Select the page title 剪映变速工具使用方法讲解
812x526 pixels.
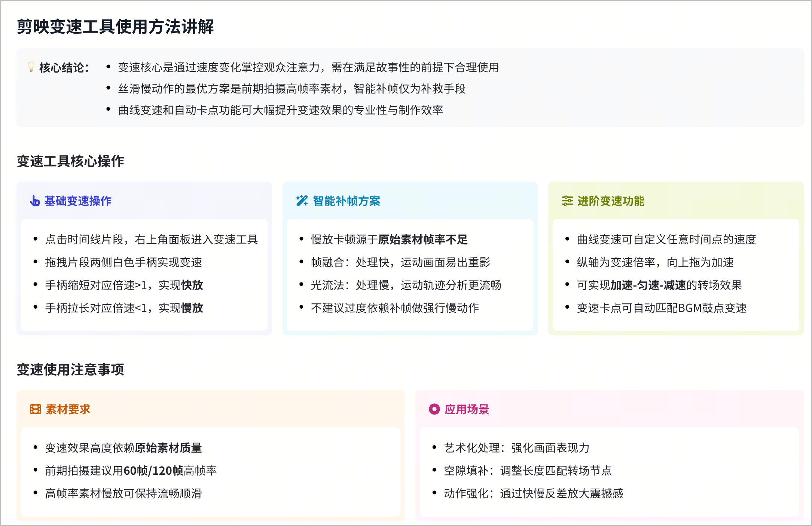(x=115, y=27)
